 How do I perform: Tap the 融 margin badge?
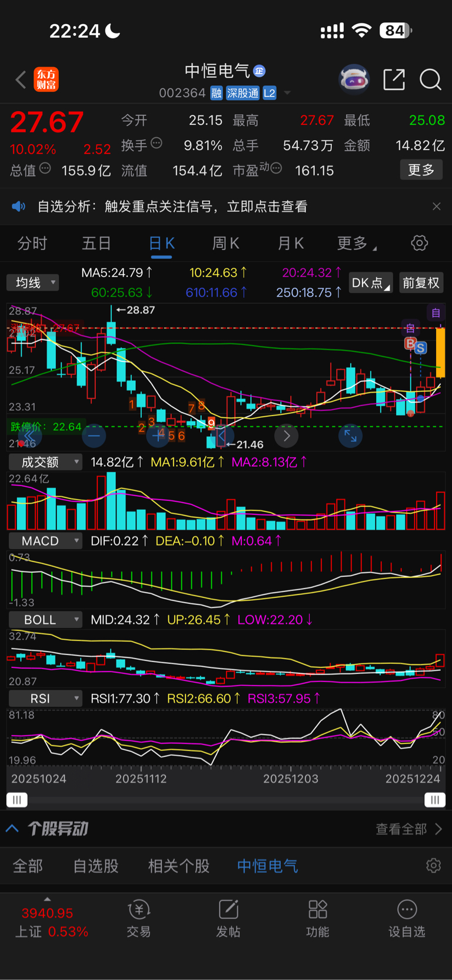click(217, 93)
